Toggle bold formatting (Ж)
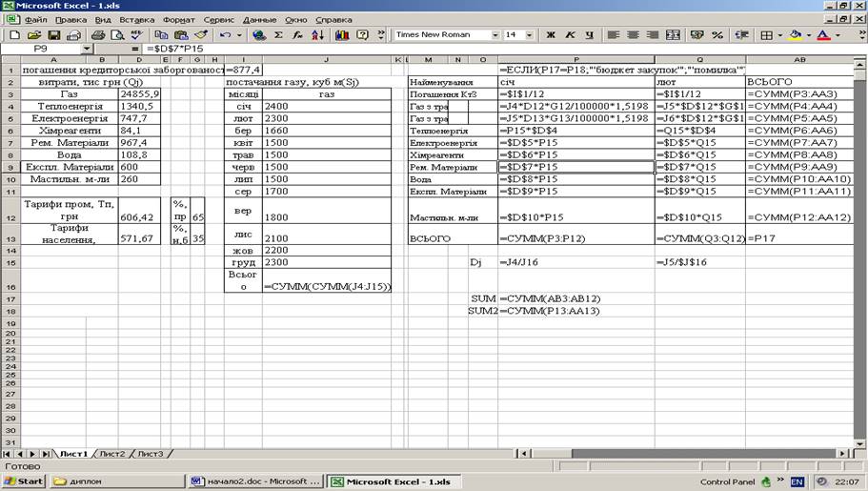Screen dimensions: 868x491 tap(551, 35)
